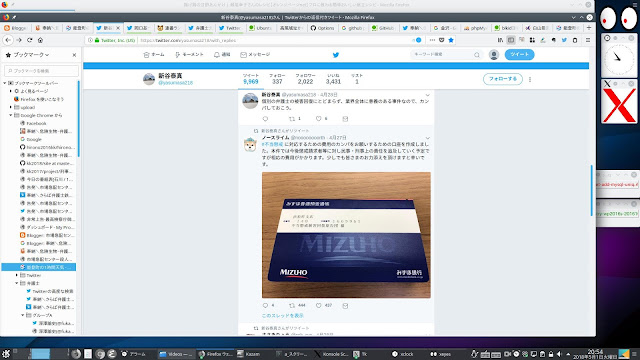This screenshot has width=640, height=360.
Task: Click Twitter bird logo in page header
Action: pos(336,55)
